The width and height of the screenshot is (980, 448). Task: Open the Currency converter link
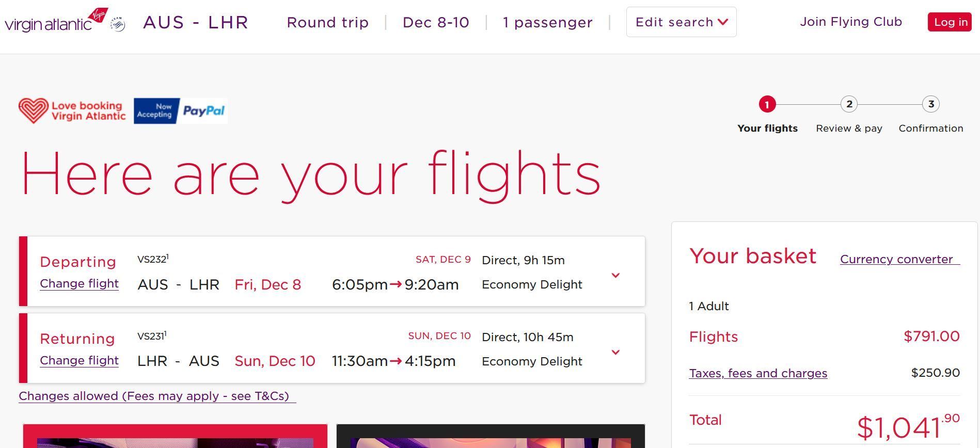[899, 259]
